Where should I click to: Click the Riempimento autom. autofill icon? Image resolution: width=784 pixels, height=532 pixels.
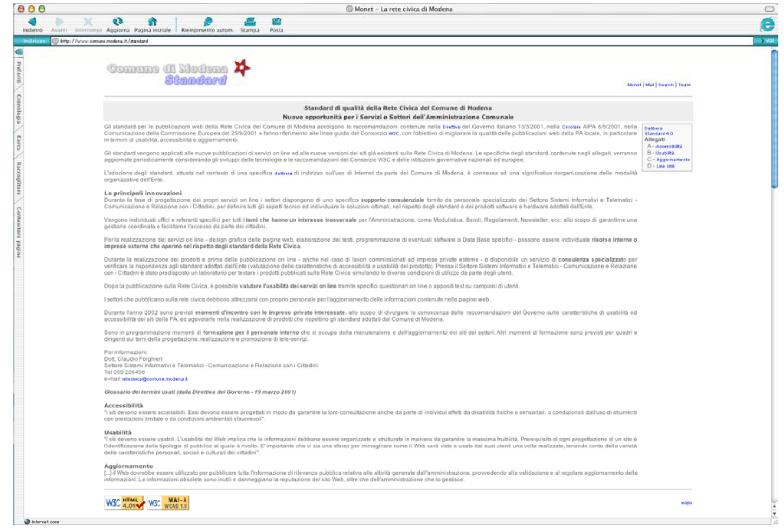click(x=207, y=22)
